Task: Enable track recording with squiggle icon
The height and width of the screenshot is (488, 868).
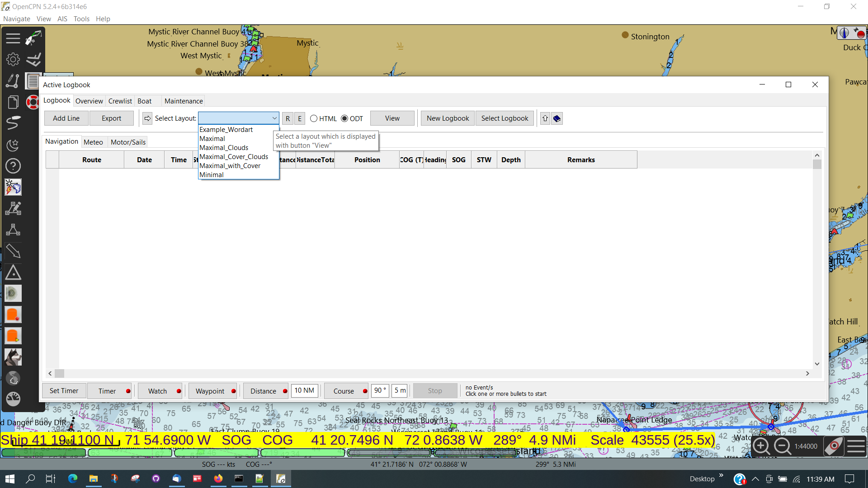Action: pos(13,123)
